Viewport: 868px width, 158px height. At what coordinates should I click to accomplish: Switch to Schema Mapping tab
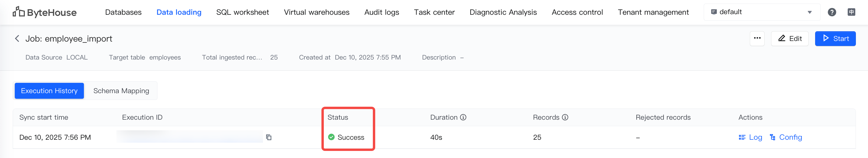[x=121, y=91]
